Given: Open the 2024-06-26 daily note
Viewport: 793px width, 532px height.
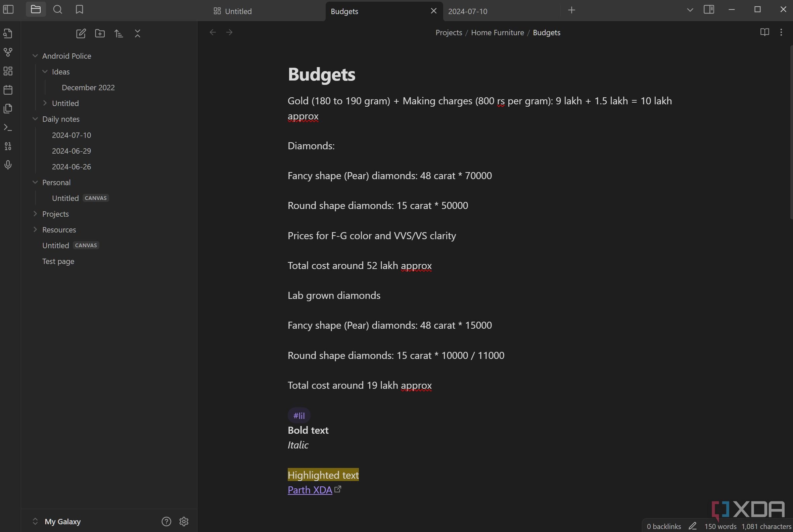Looking at the screenshot, I should point(71,167).
